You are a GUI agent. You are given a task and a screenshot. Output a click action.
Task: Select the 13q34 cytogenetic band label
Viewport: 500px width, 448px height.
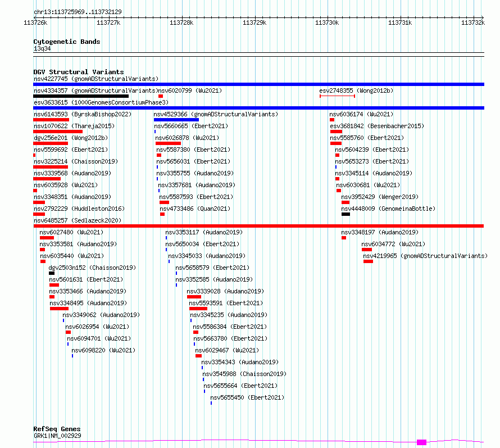(42, 48)
